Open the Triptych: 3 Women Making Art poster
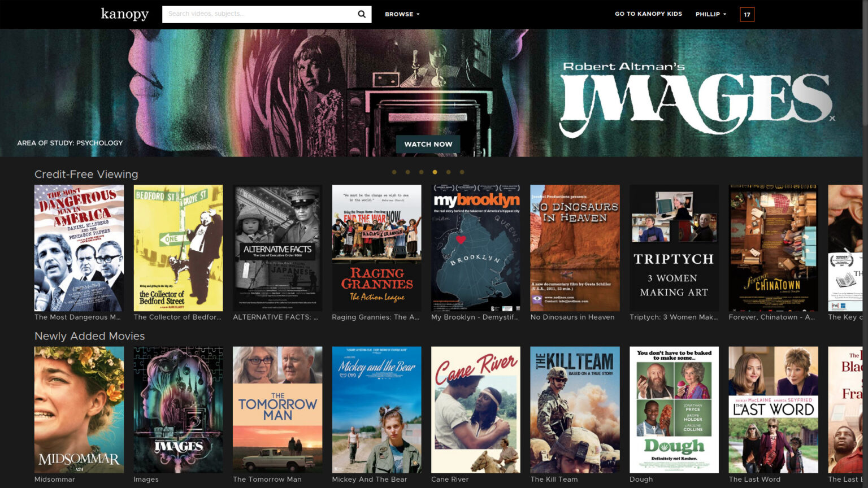Viewport: 868px width, 488px height. pos(674,248)
